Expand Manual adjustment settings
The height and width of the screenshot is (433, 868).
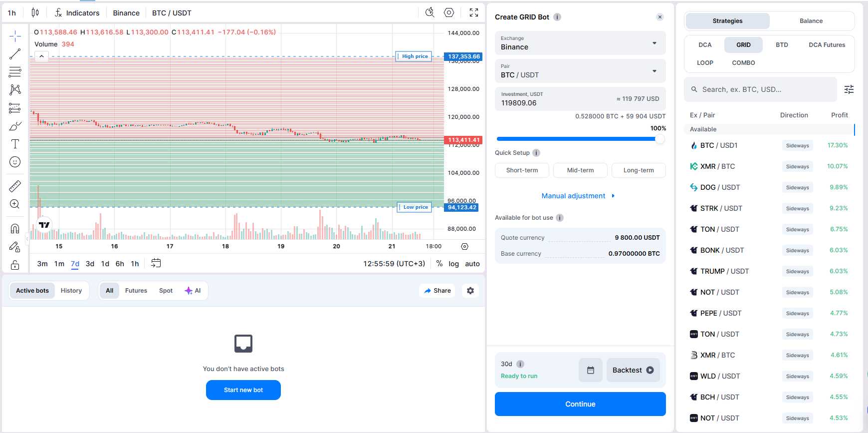[578, 196]
